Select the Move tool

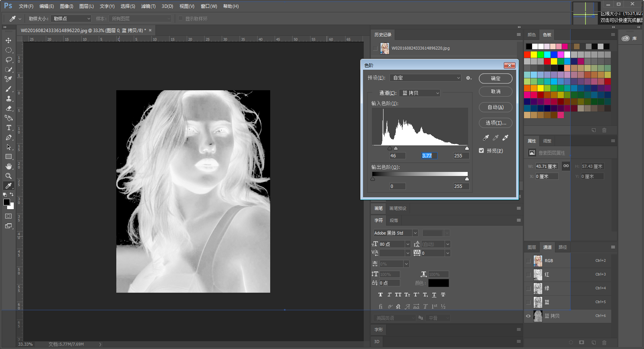pos(9,40)
